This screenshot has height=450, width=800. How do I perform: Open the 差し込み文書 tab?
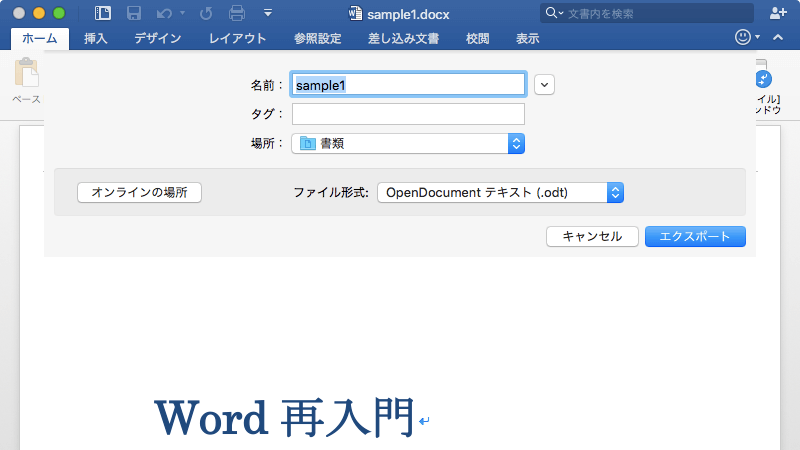tap(404, 39)
